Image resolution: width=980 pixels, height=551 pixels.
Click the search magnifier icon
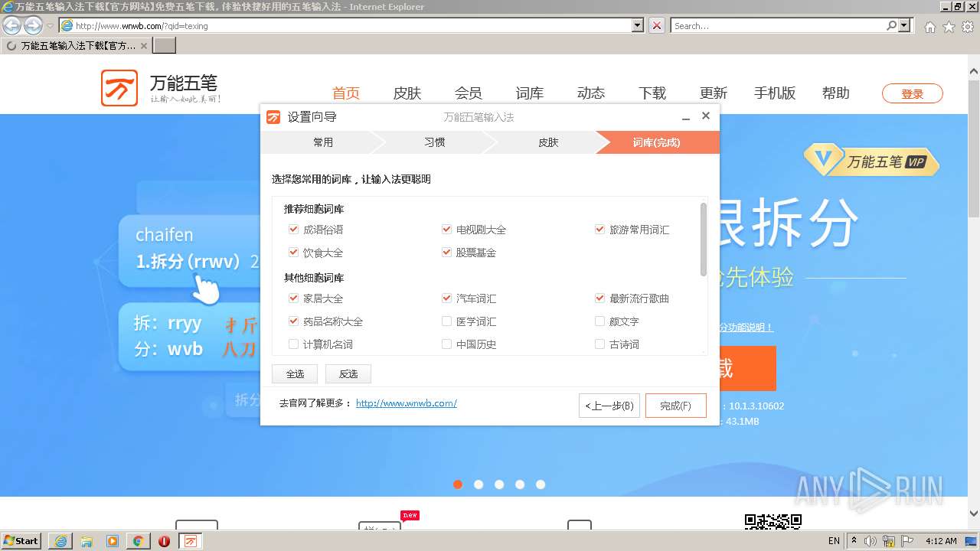click(891, 25)
